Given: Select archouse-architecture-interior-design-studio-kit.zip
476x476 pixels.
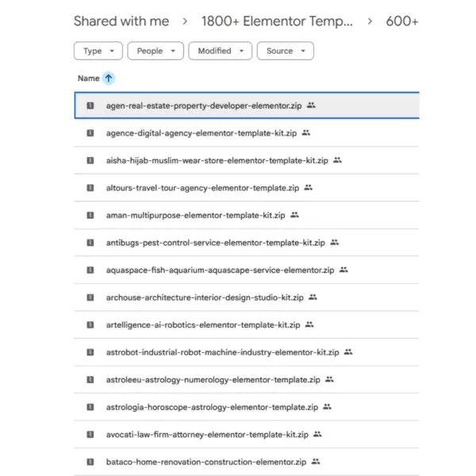Looking at the screenshot, I should (x=247, y=297).
